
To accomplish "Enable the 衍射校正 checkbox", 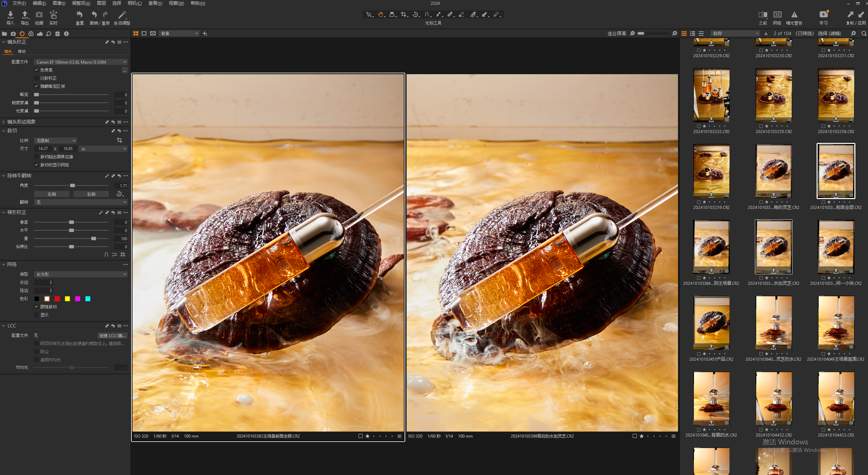I will coord(36,78).
